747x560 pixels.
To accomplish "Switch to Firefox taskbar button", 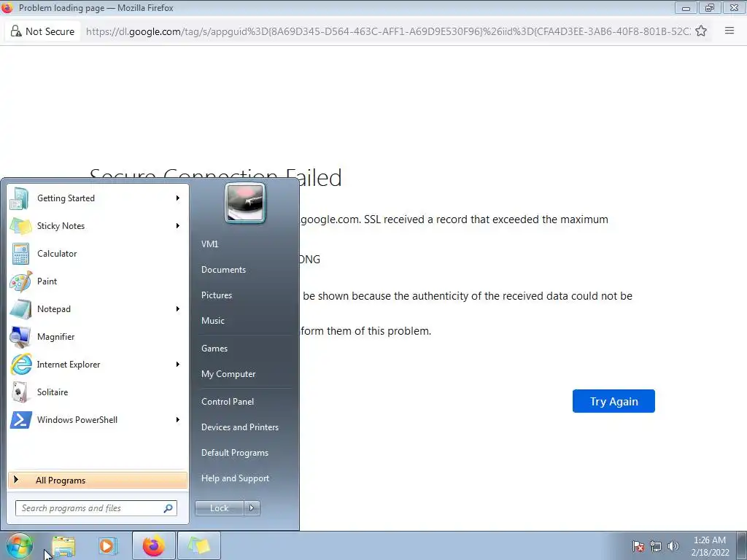I will [153, 545].
